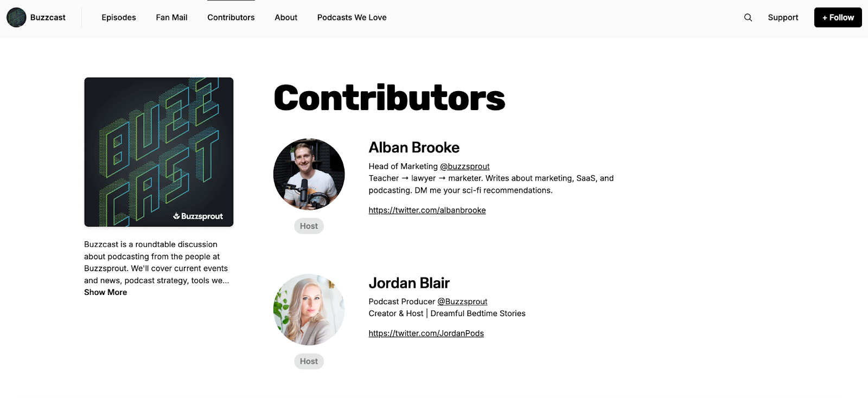The height and width of the screenshot is (398, 868).
Task: Click the Buzzcast logo icon in navbar
Action: 16,17
